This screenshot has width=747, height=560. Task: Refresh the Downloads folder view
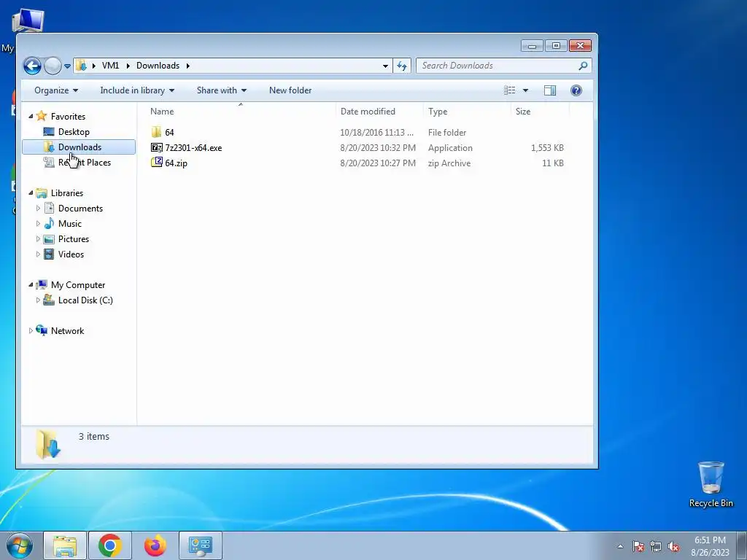402,66
